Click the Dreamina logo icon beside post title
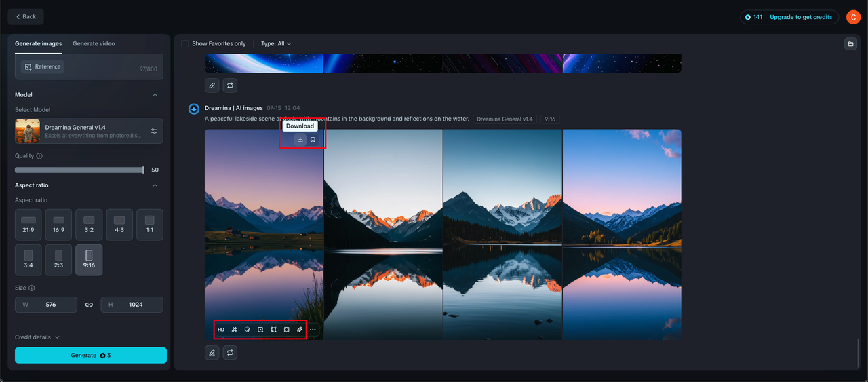 (x=194, y=109)
